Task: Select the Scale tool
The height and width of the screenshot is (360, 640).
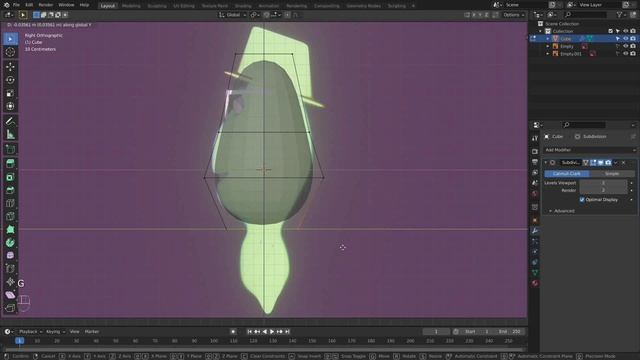Action: point(10,93)
